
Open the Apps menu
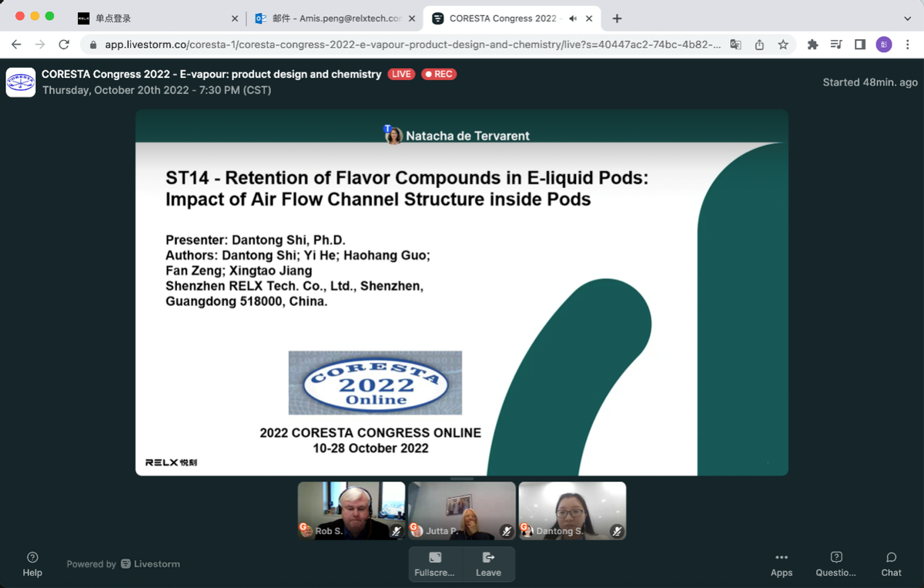782,564
